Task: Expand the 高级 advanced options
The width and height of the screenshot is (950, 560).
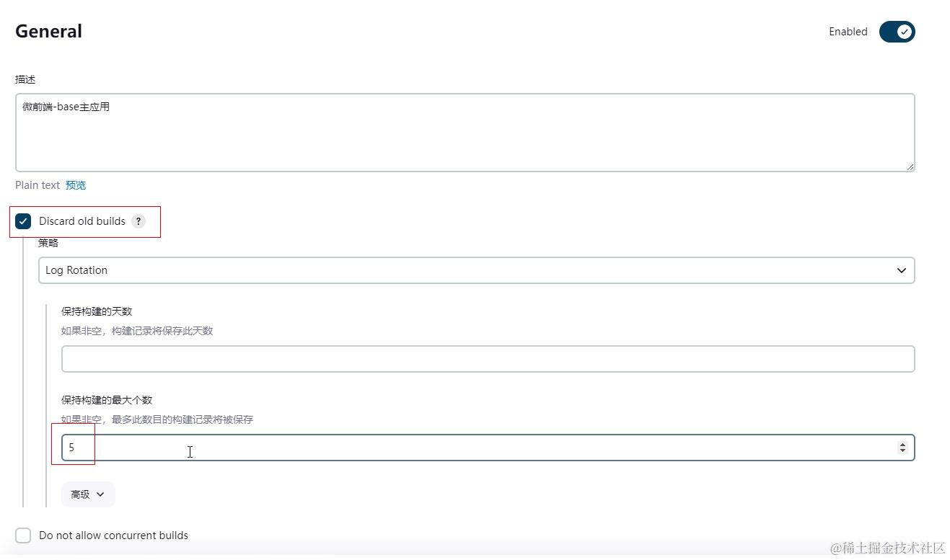Action: 88,494
